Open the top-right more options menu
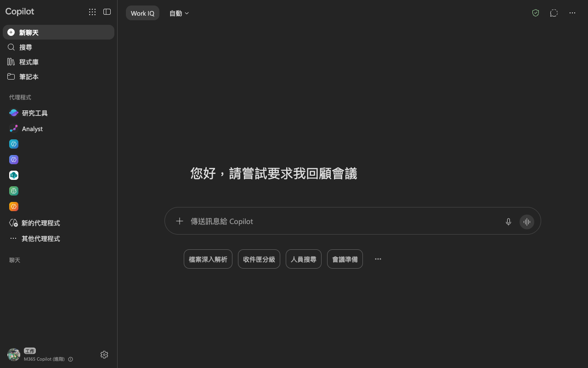The width and height of the screenshot is (588, 368). pyautogui.click(x=572, y=13)
